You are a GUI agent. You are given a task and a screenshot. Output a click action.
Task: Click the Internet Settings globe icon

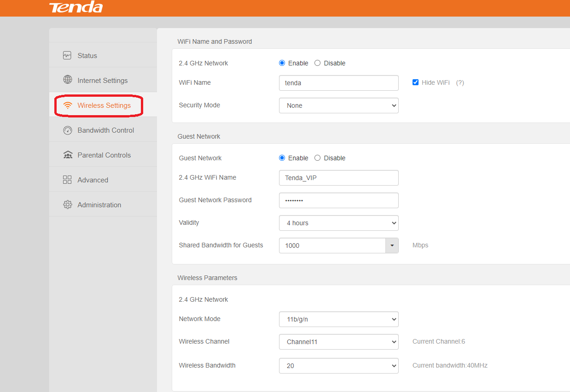67,80
